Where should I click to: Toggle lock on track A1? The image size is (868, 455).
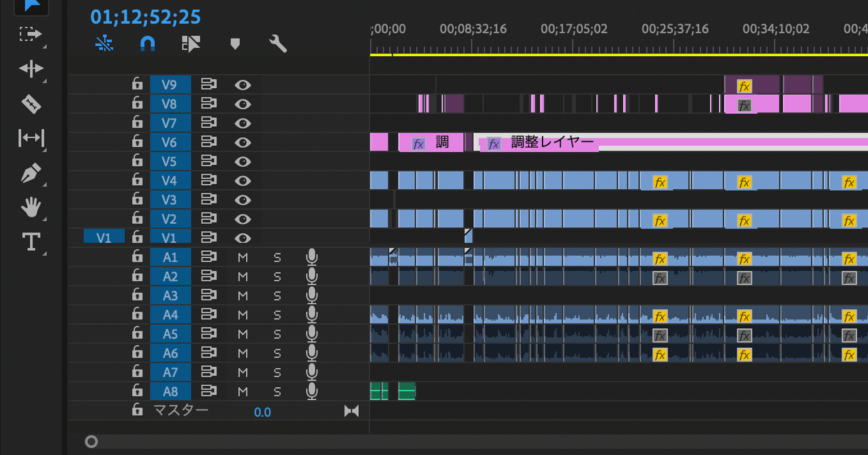click(x=137, y=256)
